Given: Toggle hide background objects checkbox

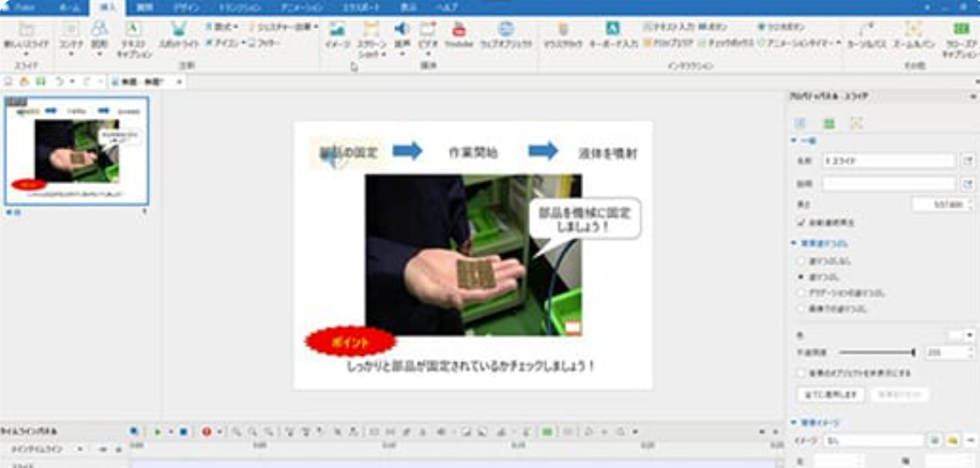Looking at the screenshot, I should click(x=801, y=373).
